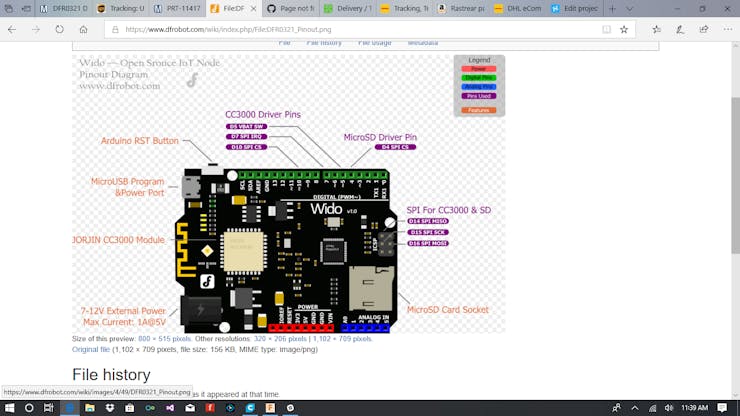The height and width of the screenshot is (416, 740).
Task: Close the File:DF tab
Action: [253, 8]
